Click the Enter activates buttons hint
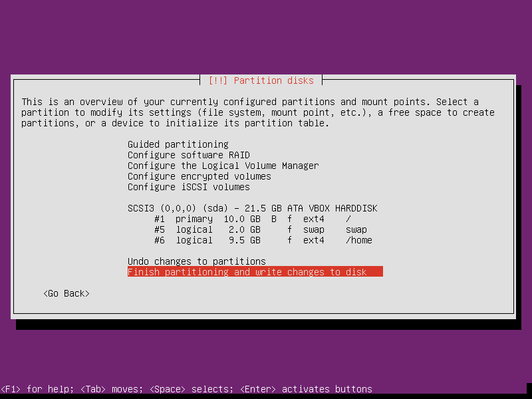The width and height of the screenshot is (532, 399). (306, 389)
